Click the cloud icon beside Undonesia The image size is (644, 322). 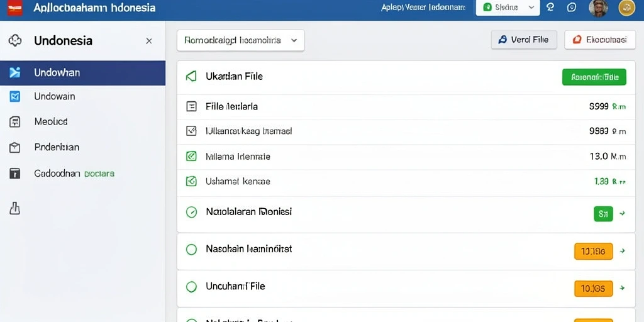pyautogui.click(x=15, y=41)
